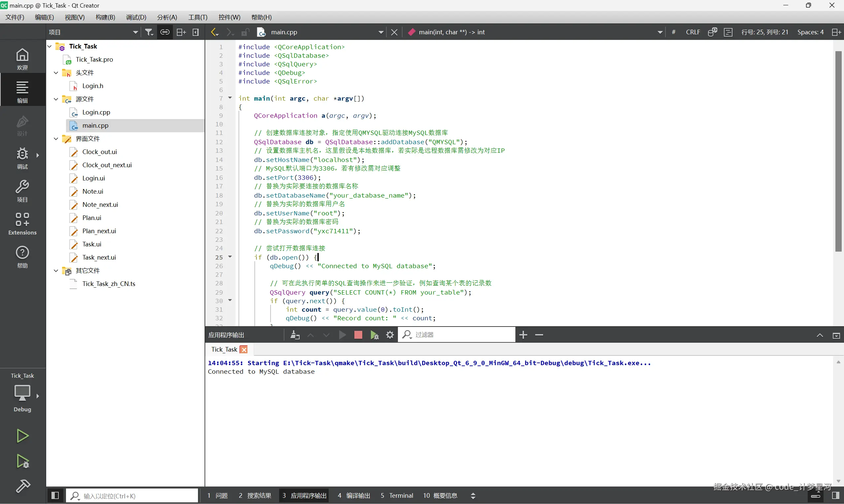Image resolution: width=844 pixels, height=504 pixels.
Task: Switch to the 编译输出 pane tab
Action: click(x=354, y=495)
